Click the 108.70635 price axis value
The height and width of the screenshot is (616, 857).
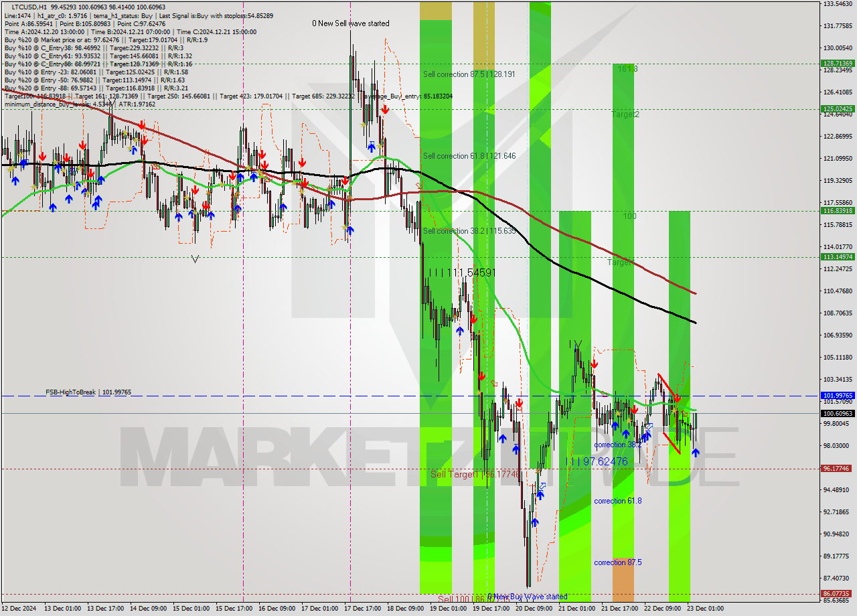pos(838,313)
